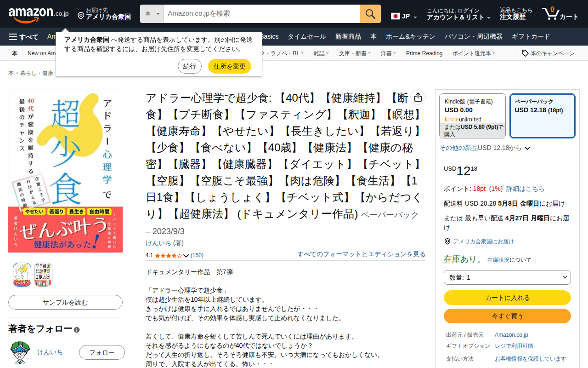Click the けんいち name link under 著者をフォロー
Viewport: 588px width, 368px height.
(x=50, y=352)
